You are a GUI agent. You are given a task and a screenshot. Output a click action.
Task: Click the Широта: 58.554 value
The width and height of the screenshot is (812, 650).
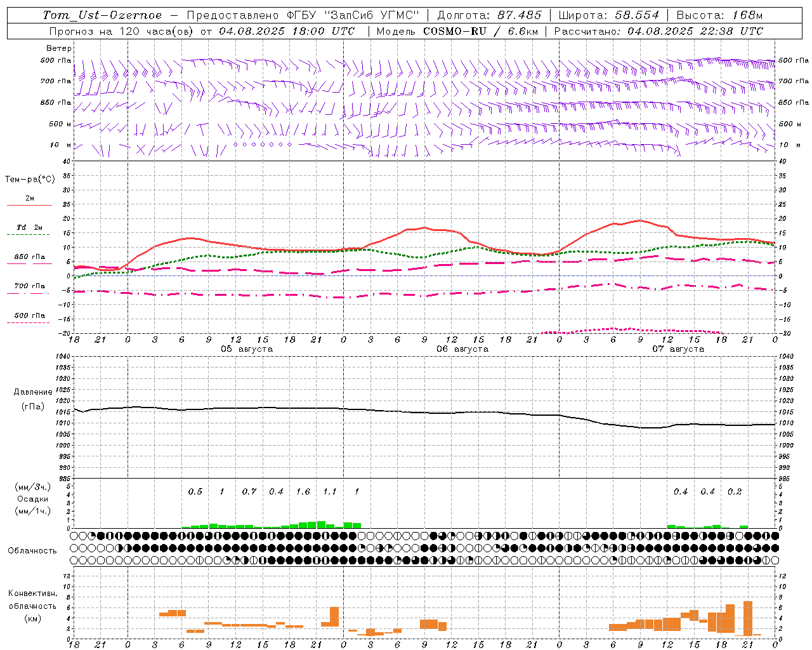(x=609, y=15)
